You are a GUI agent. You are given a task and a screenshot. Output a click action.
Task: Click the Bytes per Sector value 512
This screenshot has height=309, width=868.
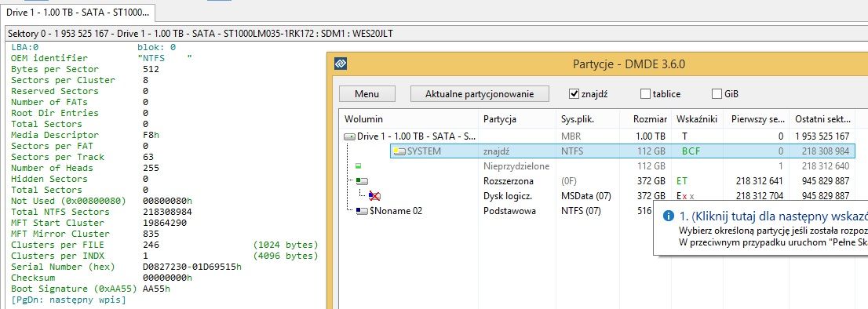[x=151, y=69]
